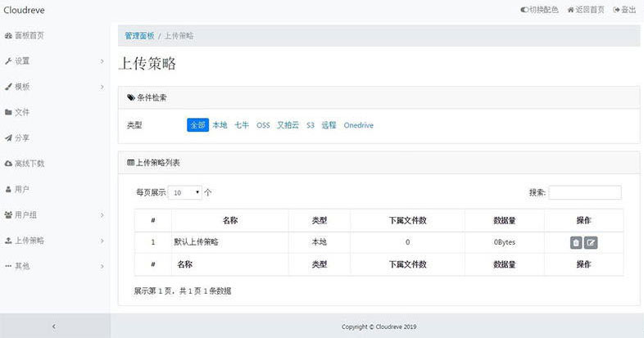
Task: Click the Cloudreve logo title
Action: (24, 10)
